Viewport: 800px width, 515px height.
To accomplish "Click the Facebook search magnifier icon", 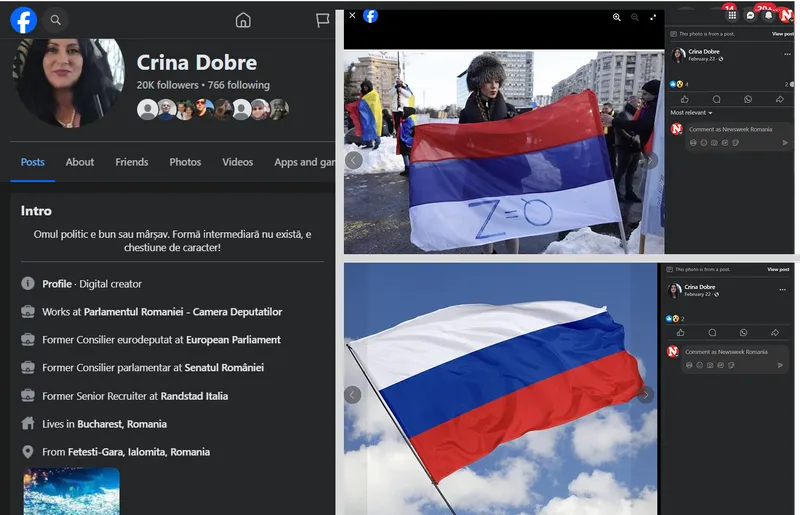I will point(55,20).
